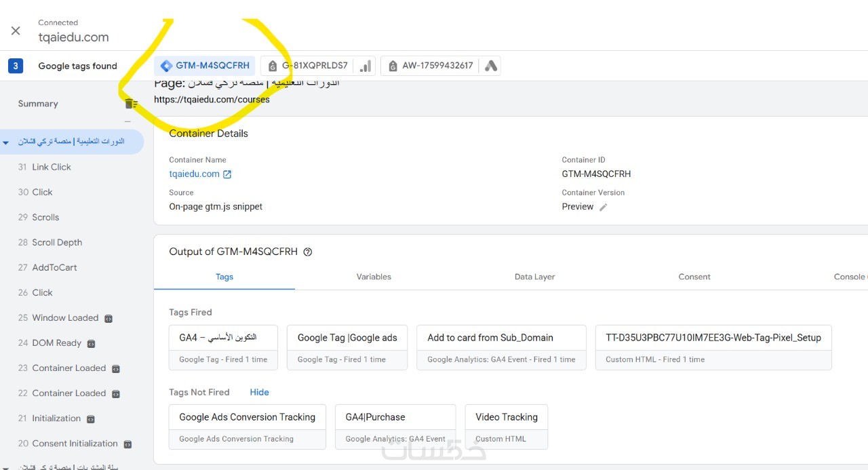The height and width of the screenshot is (470, 868).
Task: Open the GA4 – التكوين الأساسي tag card
Action: [x=223, y=347]
